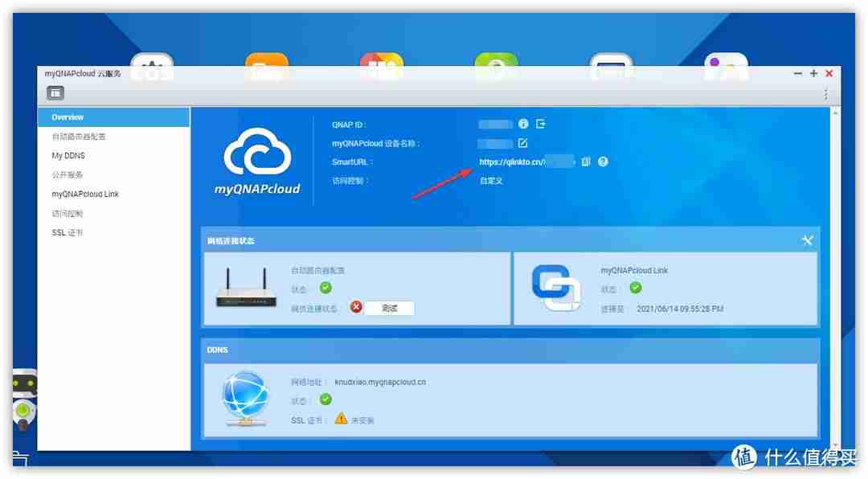Maximize the myQNAPcloud window with plus button
Screen dimensions: 868x479
(x=813, y=74)
